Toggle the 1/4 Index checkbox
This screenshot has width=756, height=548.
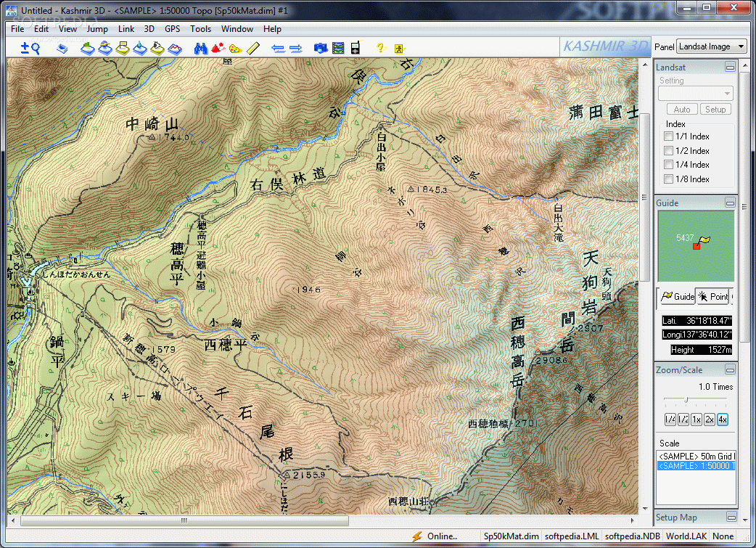[669, 165]
